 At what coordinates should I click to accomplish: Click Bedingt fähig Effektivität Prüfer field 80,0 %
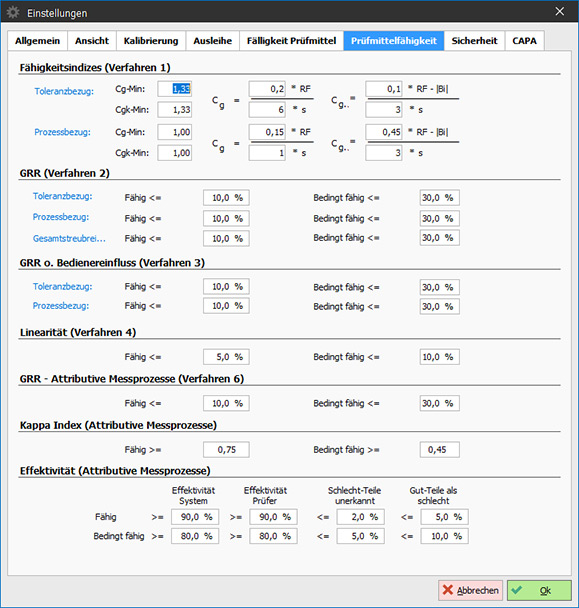pos(273,536)
